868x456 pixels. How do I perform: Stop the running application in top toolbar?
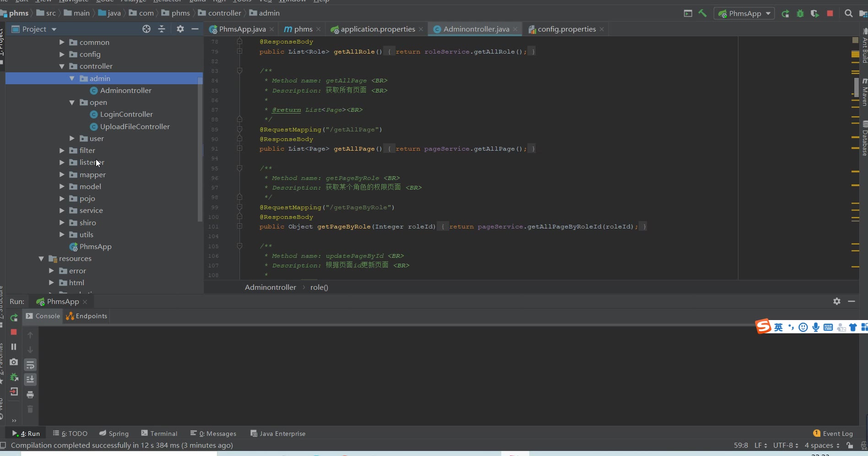(830, 14)
